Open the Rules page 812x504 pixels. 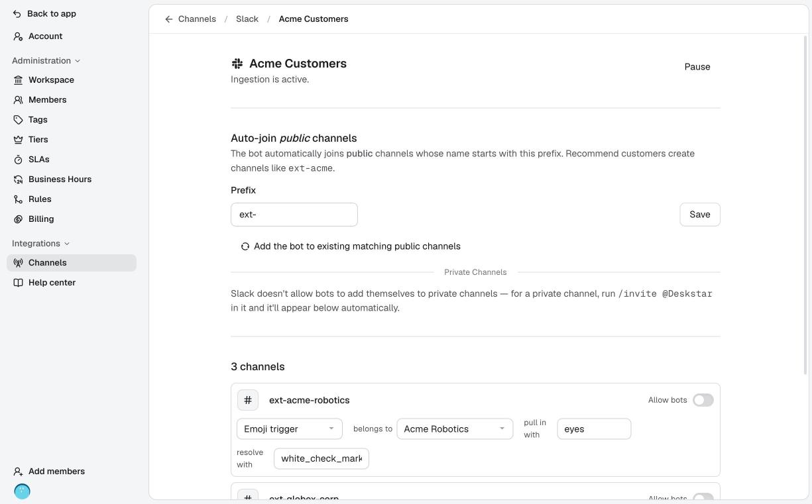72,199
